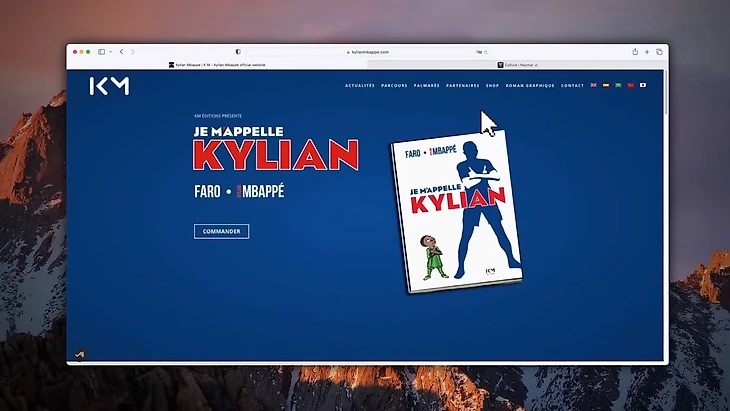Click the Safari sidebar toggle icon
This screenshot has width=730, height=411.
point(101,51)
